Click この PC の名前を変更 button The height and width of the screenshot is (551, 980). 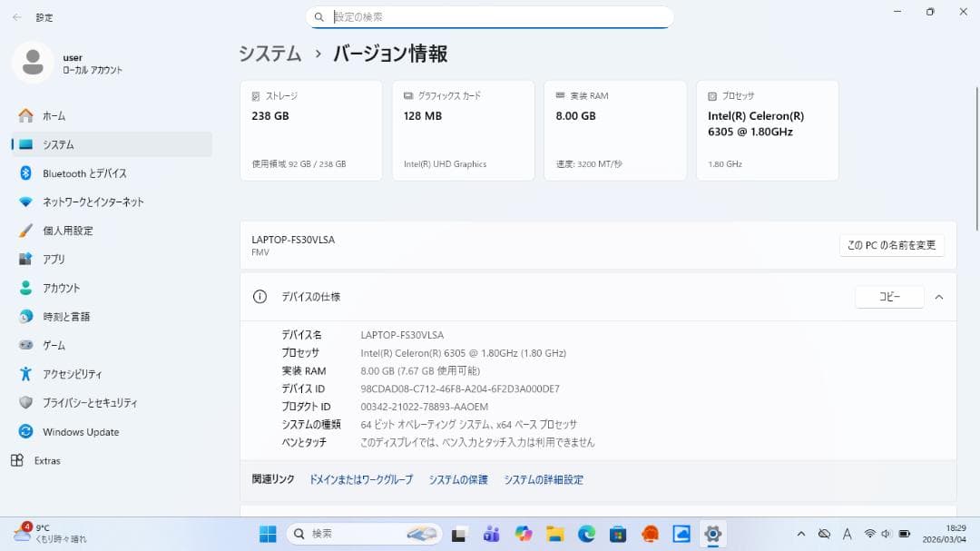coord(892,245)
